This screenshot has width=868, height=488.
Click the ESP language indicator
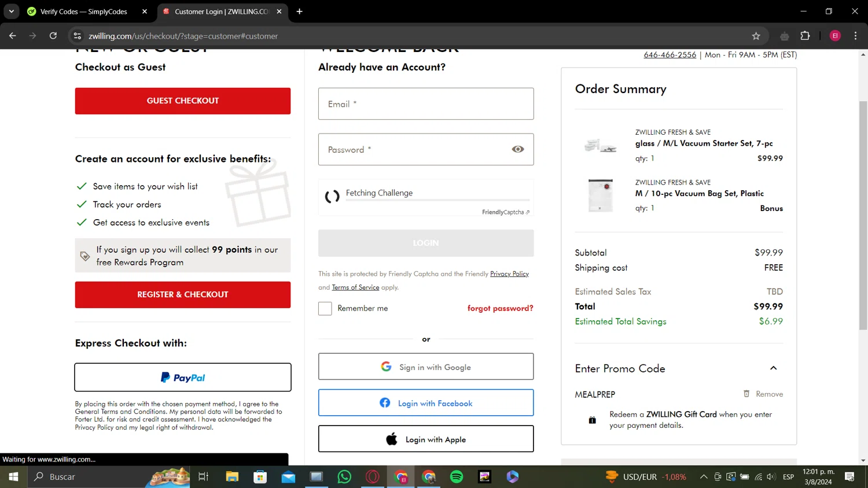[788, 477]
